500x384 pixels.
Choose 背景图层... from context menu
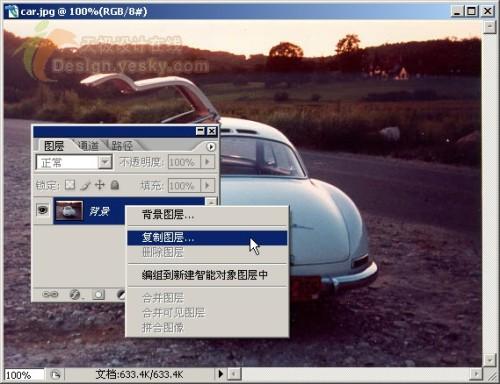pos(207,215)
